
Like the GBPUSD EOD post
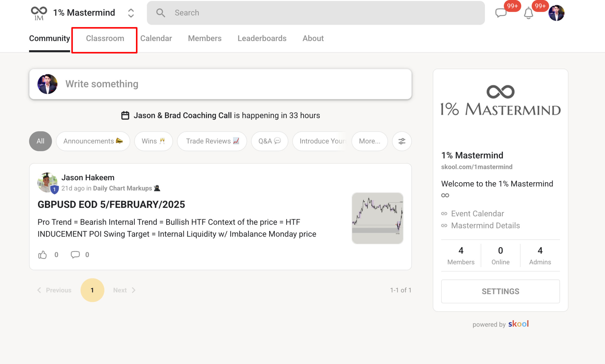click(42, 255)
